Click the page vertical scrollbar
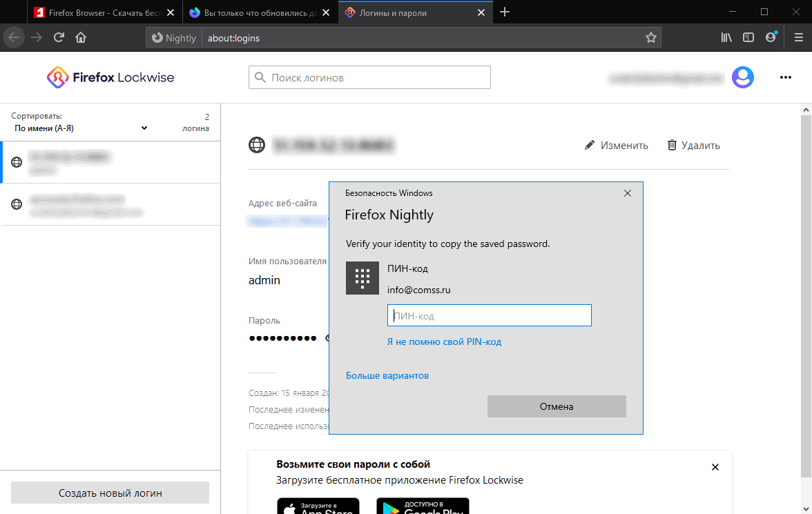Screen dimensions: 812x514 [805, 295]
